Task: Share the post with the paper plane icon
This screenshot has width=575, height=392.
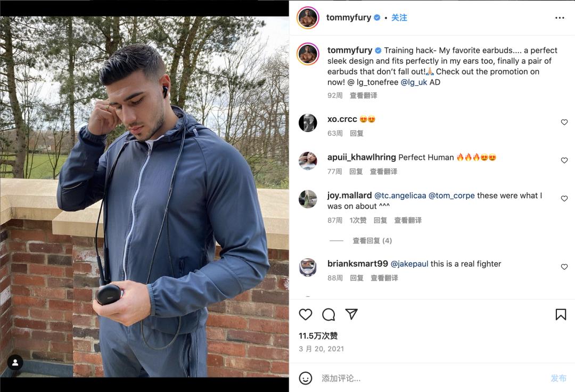Action: coord(351,314)
